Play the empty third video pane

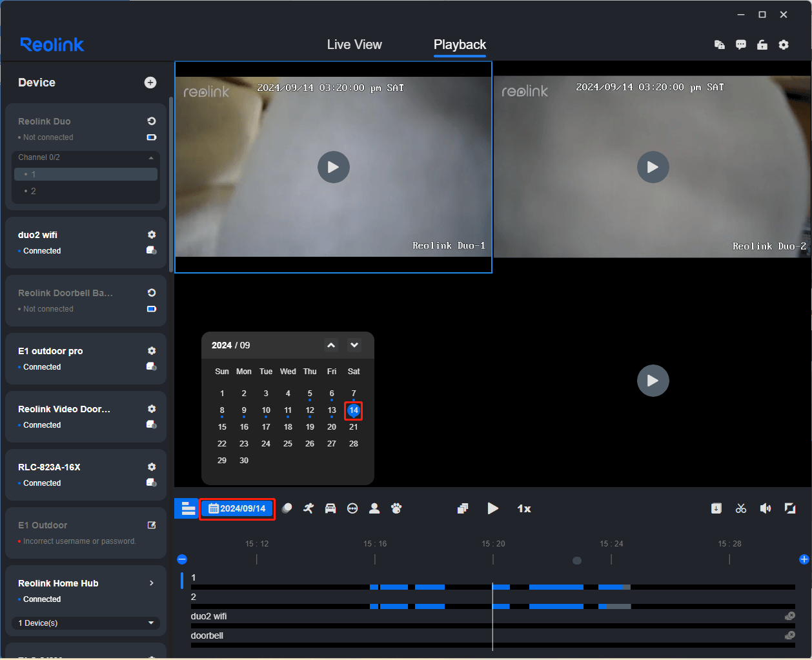(x=653, y=381)
